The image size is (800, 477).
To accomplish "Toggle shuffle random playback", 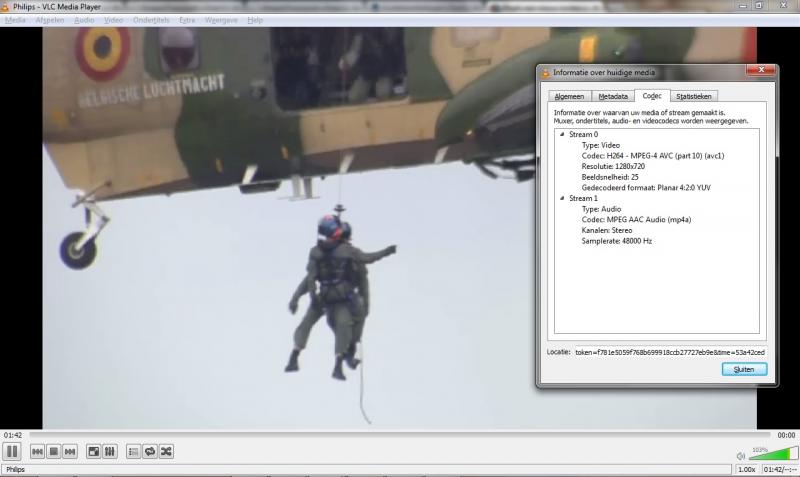I will (166, 452).
